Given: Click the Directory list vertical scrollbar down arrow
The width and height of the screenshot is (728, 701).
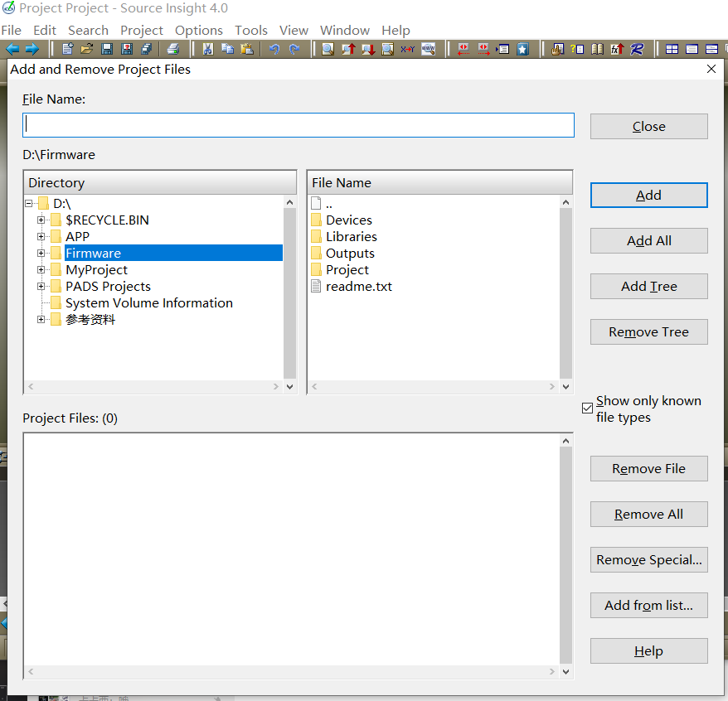Looking at the screenshot, I should click(x=289, y=386).
